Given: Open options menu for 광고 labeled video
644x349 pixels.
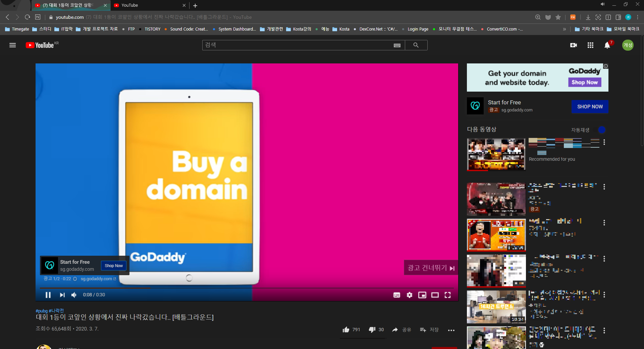Looking at the screenshot, I should [604, 187].
